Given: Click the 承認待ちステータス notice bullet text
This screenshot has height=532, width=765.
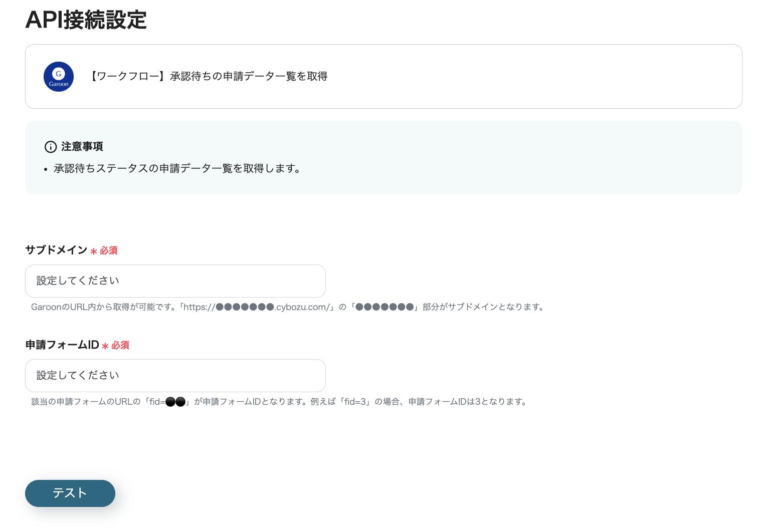Looking at the screenshot, I should tap(178, 169).
